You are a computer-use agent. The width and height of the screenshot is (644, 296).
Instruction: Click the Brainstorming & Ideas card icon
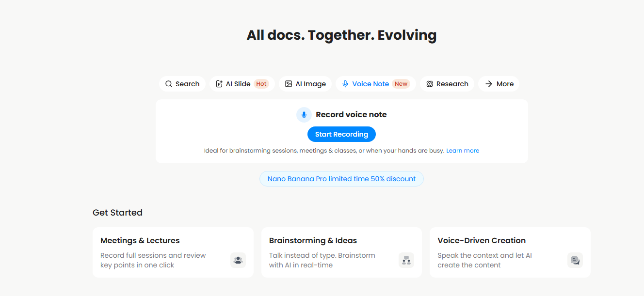pyautogui.click(x=406, y=260)
